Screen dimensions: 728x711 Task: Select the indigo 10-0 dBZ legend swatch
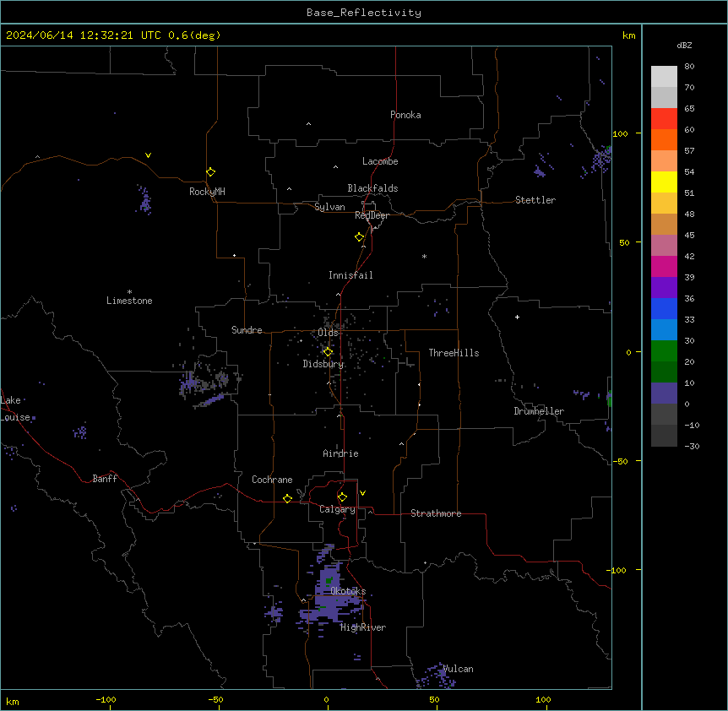664,393
